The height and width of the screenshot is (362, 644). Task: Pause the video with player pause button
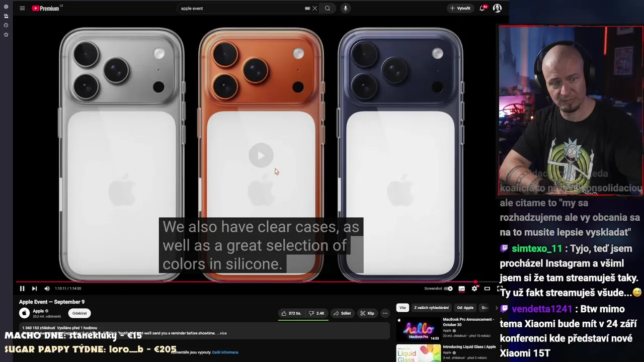(x=22, y=289)
